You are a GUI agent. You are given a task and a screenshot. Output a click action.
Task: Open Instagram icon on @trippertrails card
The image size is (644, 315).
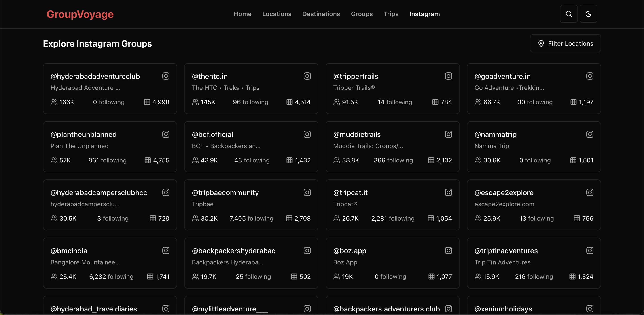[x=448, y=76]
